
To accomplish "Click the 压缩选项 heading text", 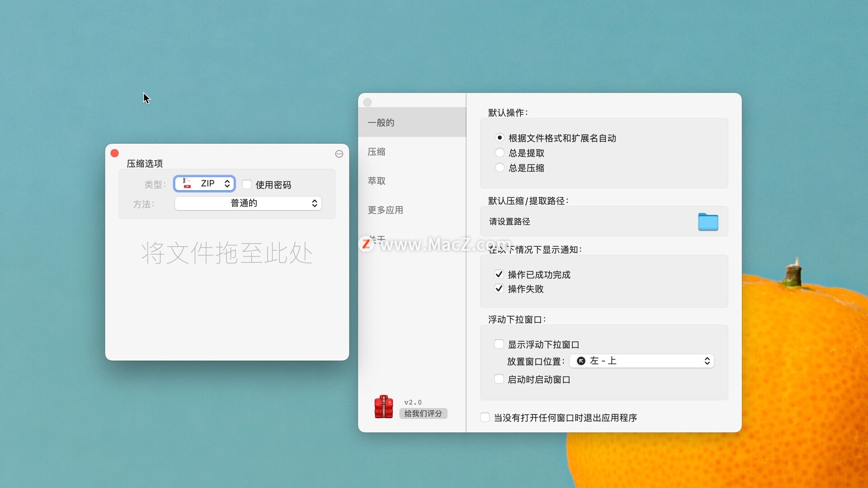I will click(x=145, y=164).
